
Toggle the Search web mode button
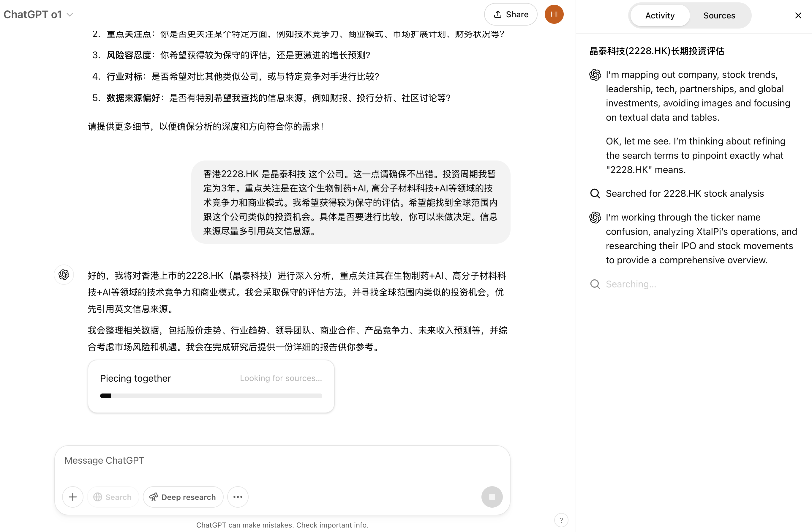(x=113, y=497)
